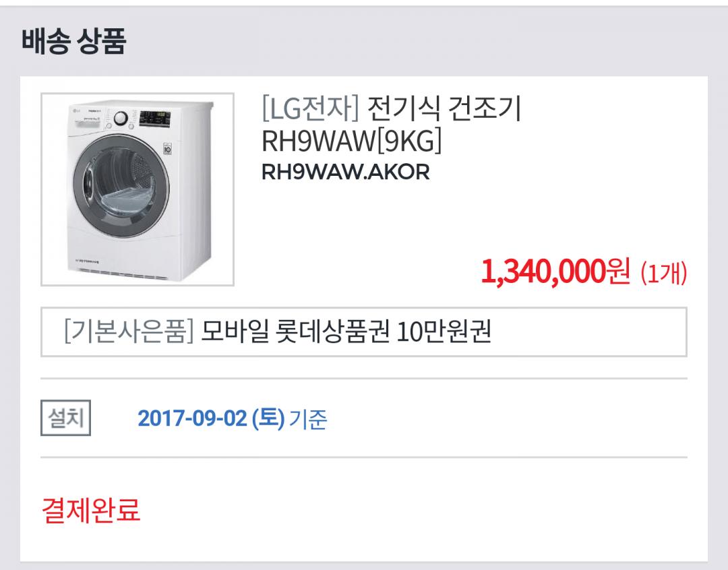Click the dryer's digital display panel
The height and width of the screenshot is (570, 728).
155,119
